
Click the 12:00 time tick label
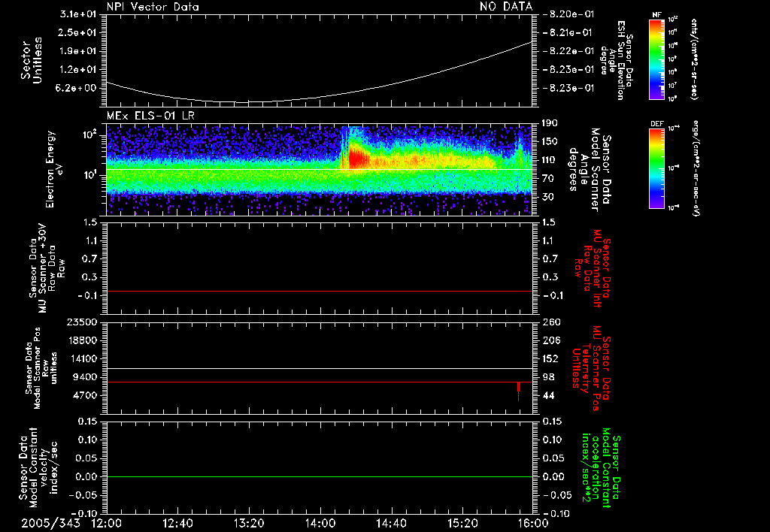[x=107, y=523]
